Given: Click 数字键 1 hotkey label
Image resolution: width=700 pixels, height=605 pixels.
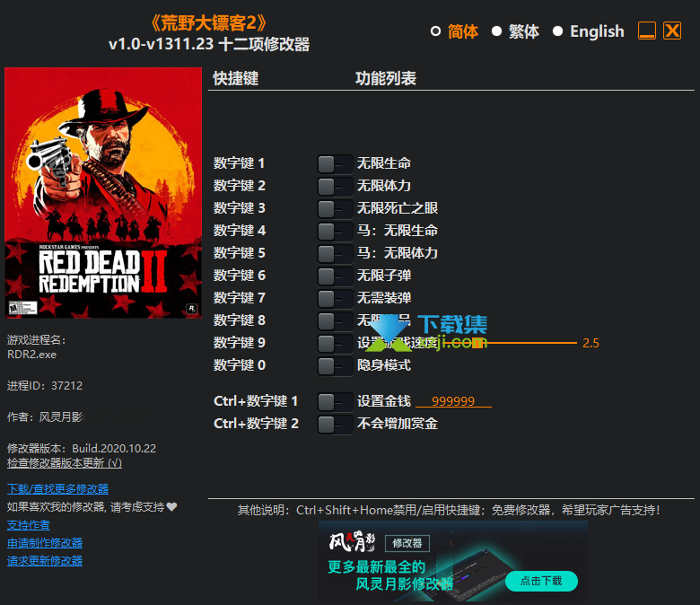Looking at the screenshot, I should click(239, 163).
